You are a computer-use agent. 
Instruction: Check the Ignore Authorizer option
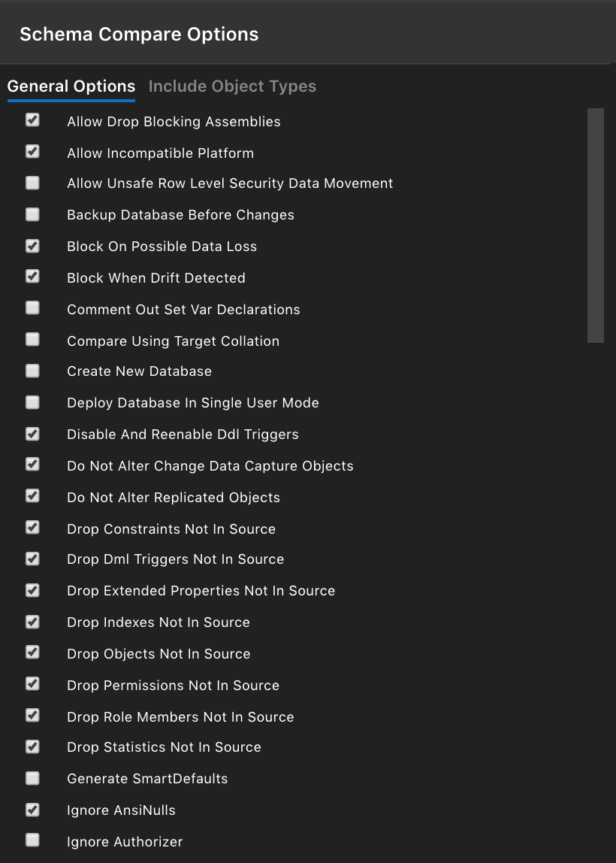[x=32, y=840]
